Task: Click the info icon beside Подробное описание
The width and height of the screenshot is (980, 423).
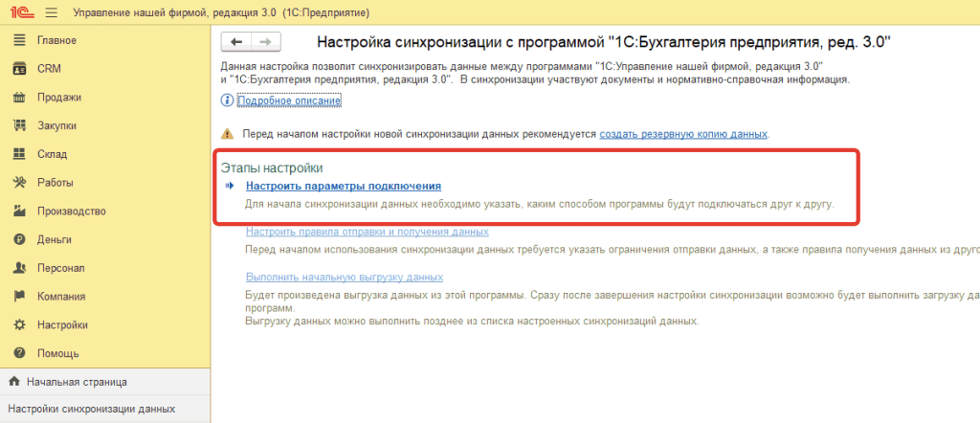Action: [227, 100]
